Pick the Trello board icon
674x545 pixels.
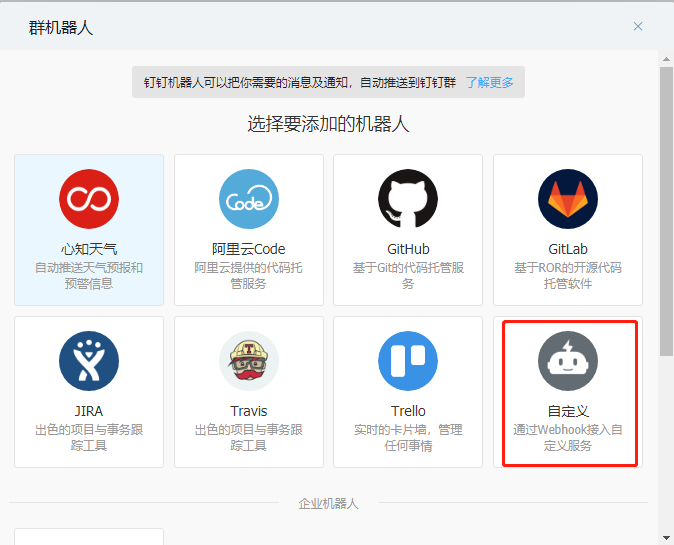408,361
